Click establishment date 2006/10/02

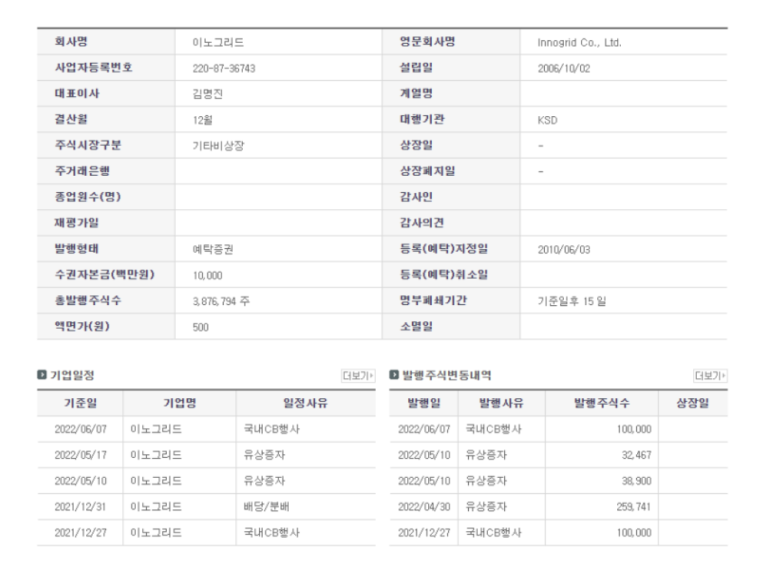click(563, 69)
